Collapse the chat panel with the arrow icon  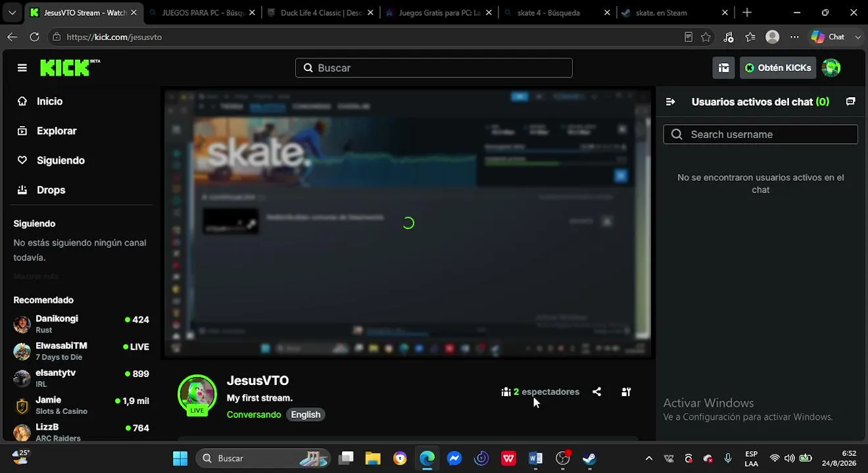pos(670,102)
